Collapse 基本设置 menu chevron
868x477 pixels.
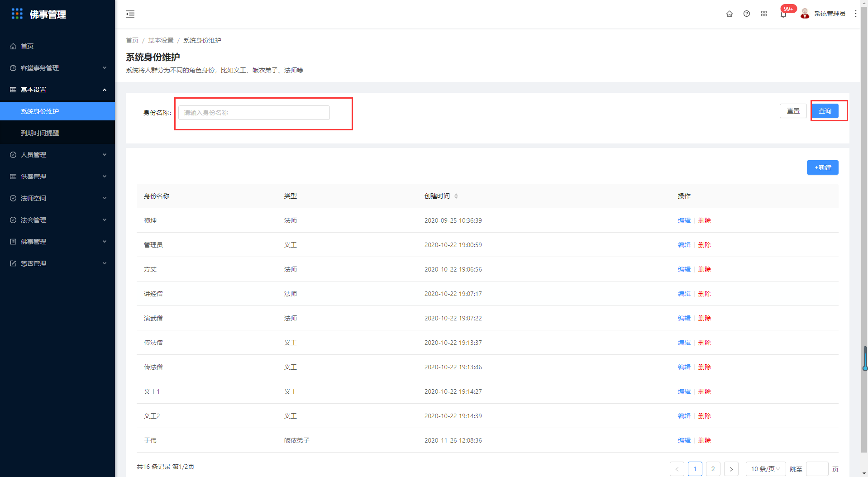click(105, 90)
